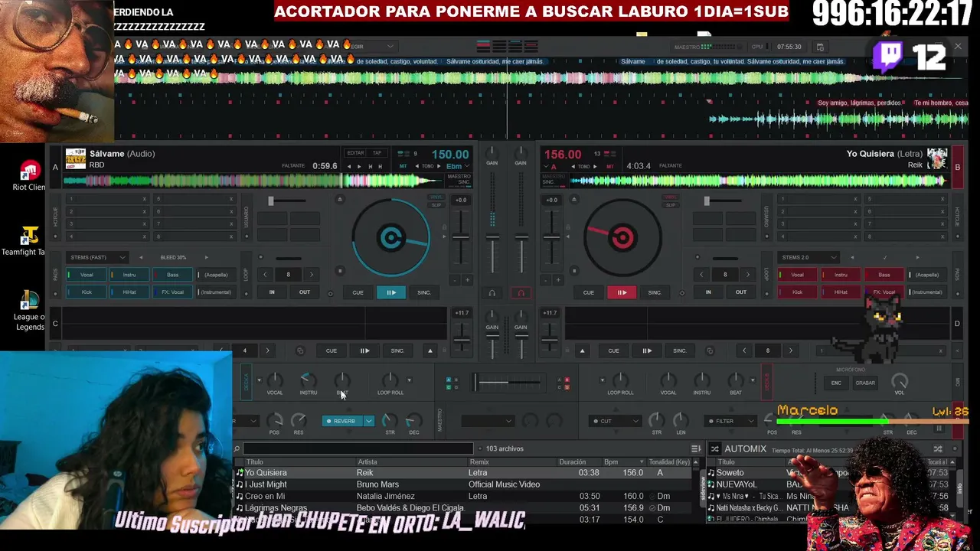Image resolution: width=980 pixels, height=551 pixels.
Task: Nudge deck A pitch down with minus button
Action: pyautogui.click(x=453, y=280)
